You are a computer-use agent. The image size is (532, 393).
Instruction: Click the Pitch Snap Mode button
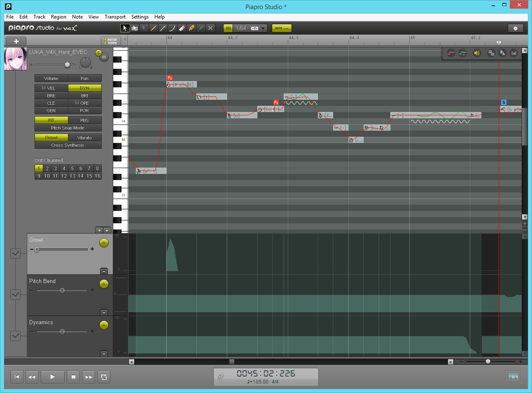point(68,128)
